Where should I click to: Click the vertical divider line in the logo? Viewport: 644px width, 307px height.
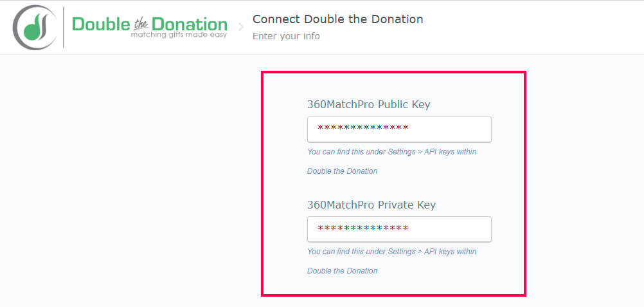(64, 27)
